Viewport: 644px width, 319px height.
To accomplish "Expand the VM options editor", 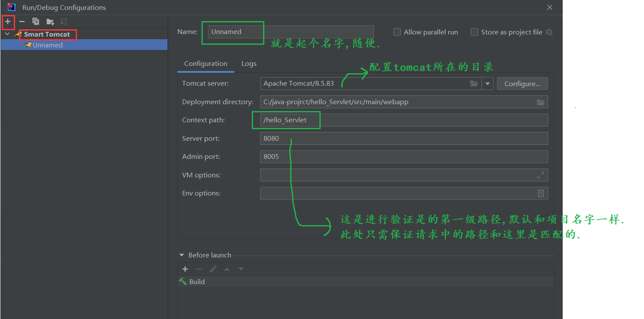I will 541,175.
